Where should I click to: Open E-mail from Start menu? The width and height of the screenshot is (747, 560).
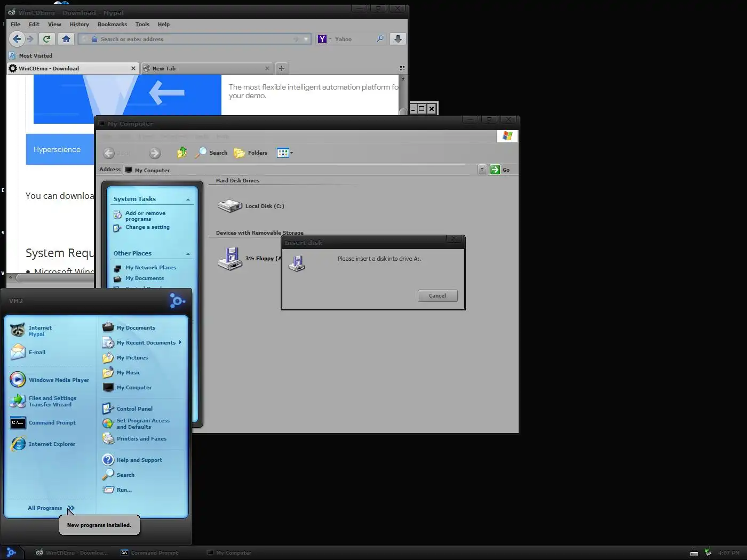click(x=49, y=352)
